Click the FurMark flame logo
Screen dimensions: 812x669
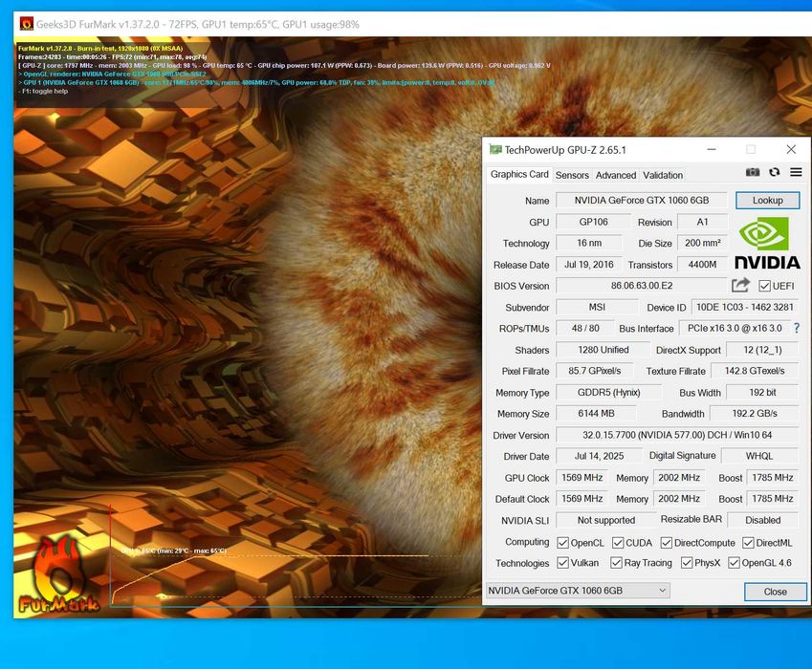tap(58, 574)
